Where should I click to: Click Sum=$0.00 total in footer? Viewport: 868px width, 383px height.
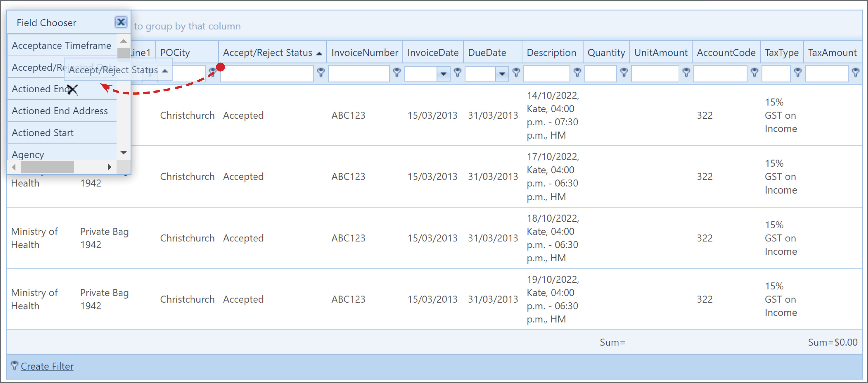coord(833,342)
